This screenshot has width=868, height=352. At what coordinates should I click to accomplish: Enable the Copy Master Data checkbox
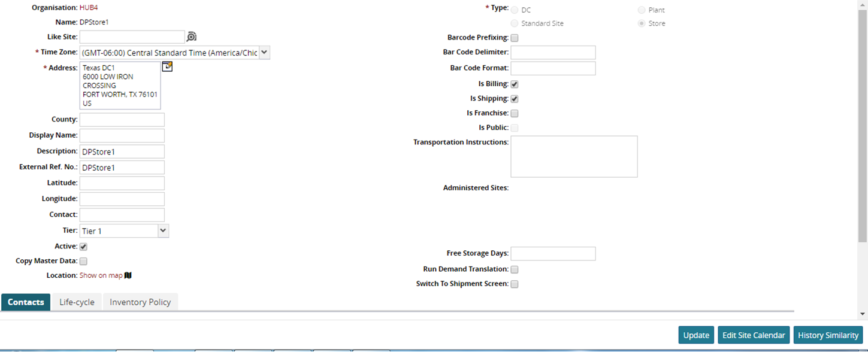click(x=83, y=261)
